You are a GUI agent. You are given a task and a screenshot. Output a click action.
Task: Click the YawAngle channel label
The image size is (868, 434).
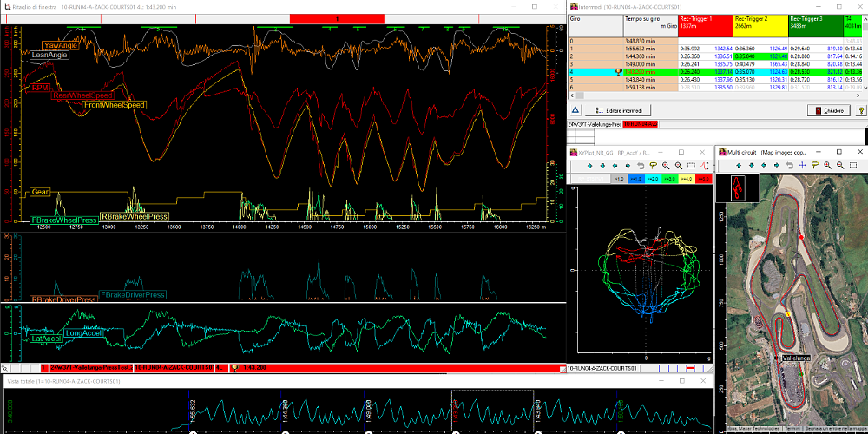[x=60, y=45]
